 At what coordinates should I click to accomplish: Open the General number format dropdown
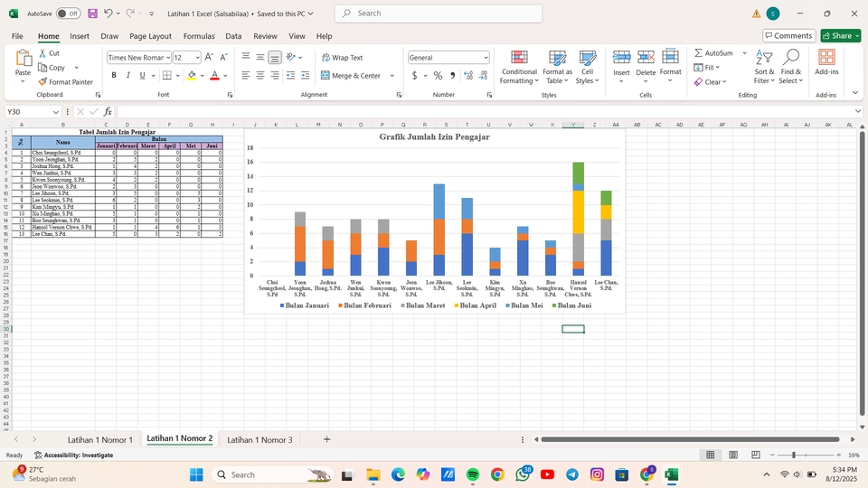click(x=486, y=58)
